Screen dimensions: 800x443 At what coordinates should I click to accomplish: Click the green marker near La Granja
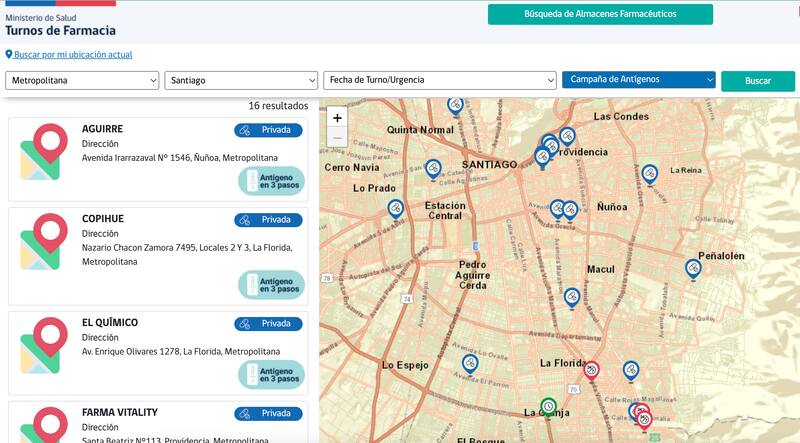click(548, 406)
